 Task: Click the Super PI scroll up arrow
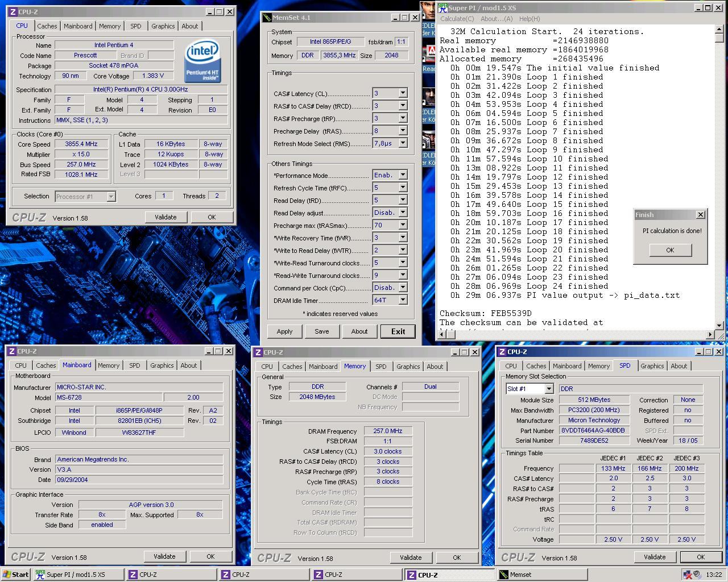[x=719, y=29]
